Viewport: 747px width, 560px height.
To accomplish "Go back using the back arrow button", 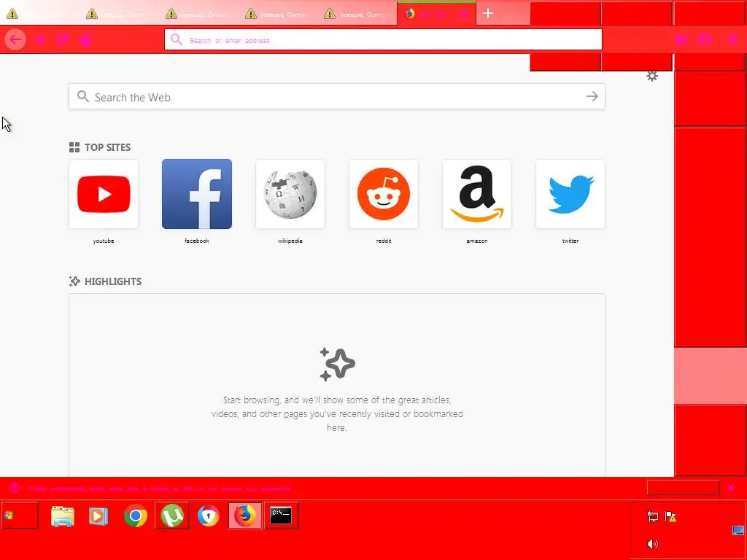I will coord(15,39).
